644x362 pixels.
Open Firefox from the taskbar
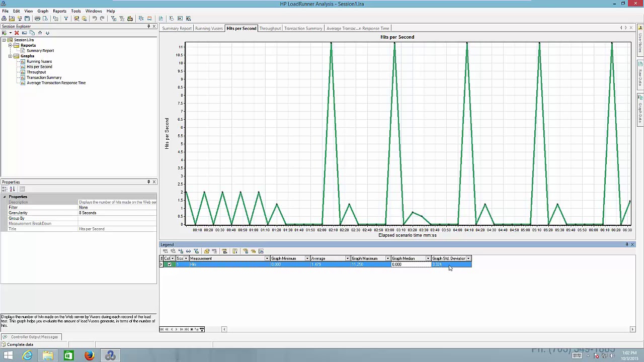[89, 355]
